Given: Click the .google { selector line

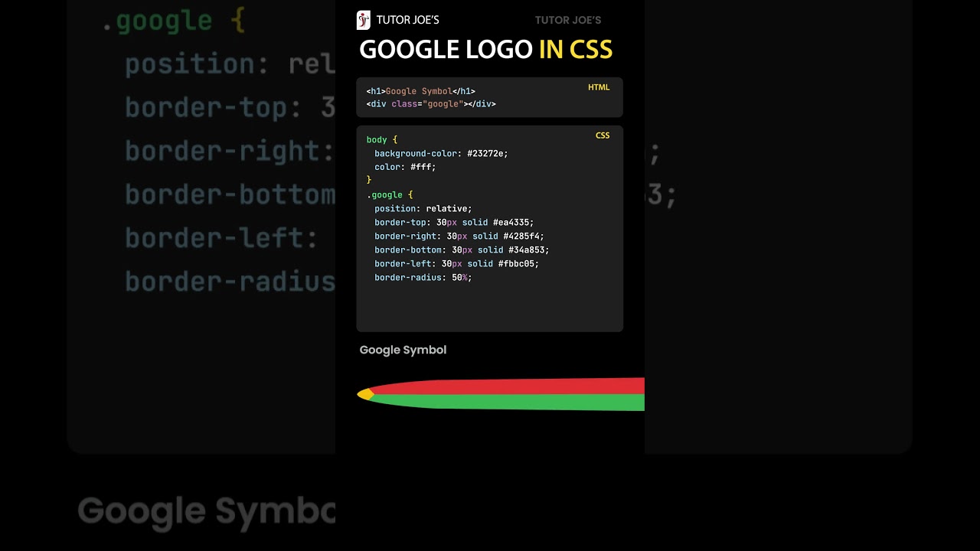Looking at the screenshot, I should pyautogui.click(x=390, y=195).
